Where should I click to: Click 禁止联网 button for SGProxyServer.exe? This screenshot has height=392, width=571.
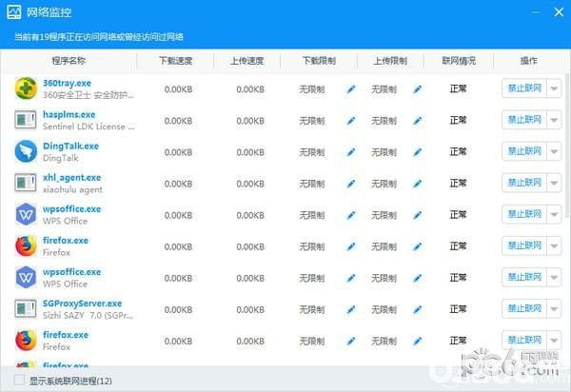point(524,308)
